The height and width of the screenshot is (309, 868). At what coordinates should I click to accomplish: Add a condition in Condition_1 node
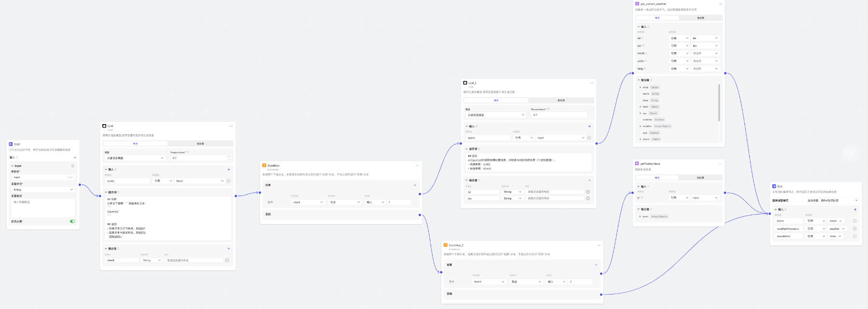(x=596, y=265)
